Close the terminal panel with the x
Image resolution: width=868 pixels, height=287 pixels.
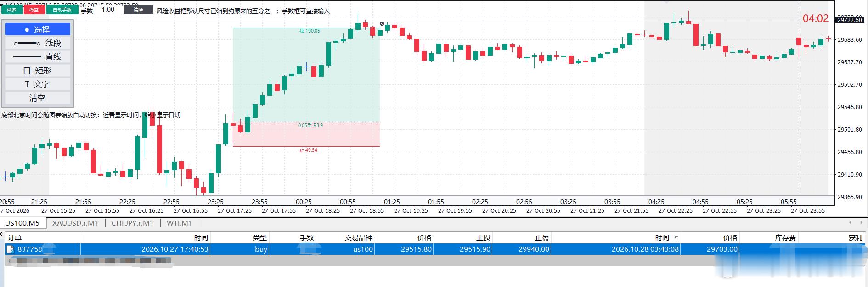[2, 234]
